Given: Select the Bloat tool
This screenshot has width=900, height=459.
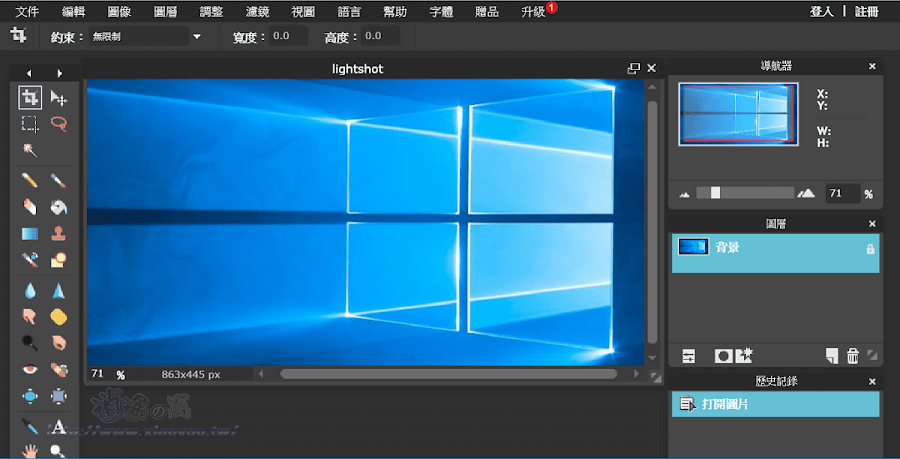Looking at the screenshot, I should pos(30,396).
